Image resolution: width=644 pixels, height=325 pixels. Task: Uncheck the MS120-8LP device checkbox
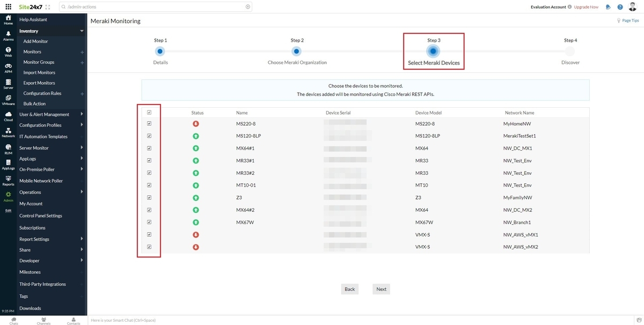point(149,136)
